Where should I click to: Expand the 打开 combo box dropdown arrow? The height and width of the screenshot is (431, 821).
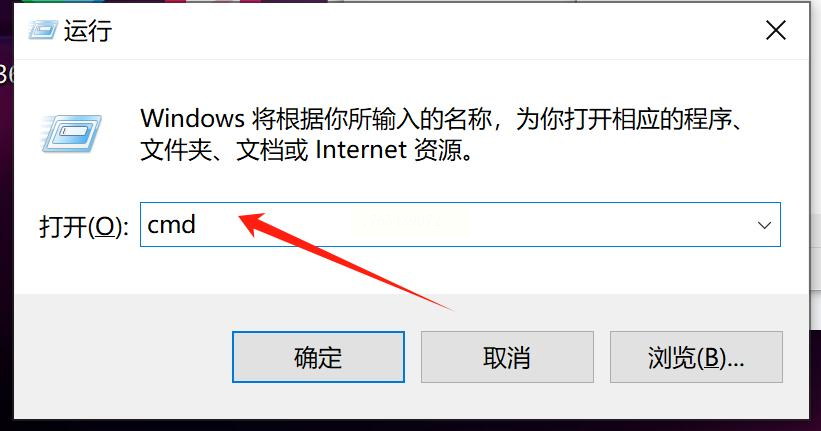pyautogui.click(x=764, y=225)
